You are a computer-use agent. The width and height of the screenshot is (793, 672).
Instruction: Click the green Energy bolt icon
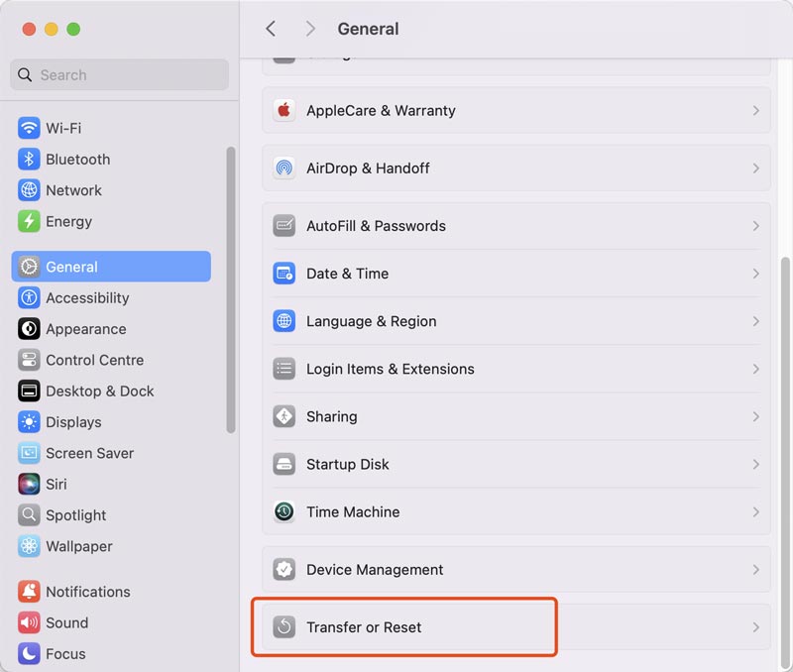tap(29, 221)
